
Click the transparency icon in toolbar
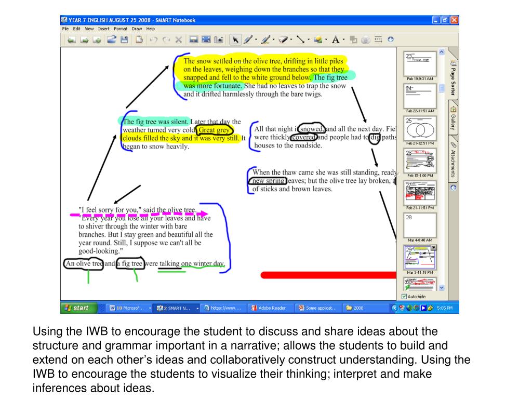(365, 39)
